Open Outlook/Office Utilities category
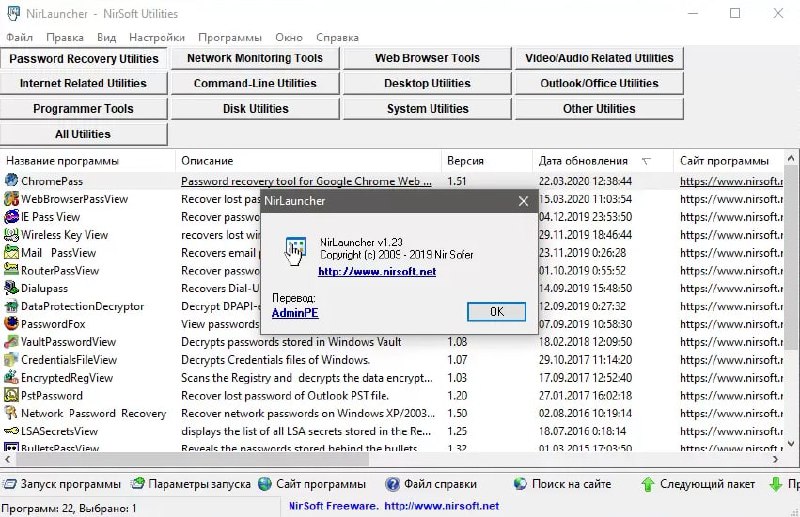Image resolution: width=800 pixels, height=517 pixels. coord(599,83)
